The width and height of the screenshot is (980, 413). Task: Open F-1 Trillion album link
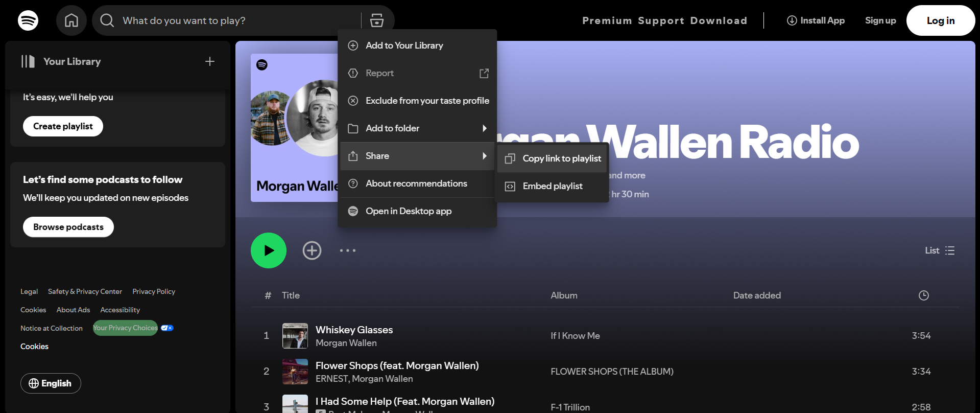click(570, 407)
